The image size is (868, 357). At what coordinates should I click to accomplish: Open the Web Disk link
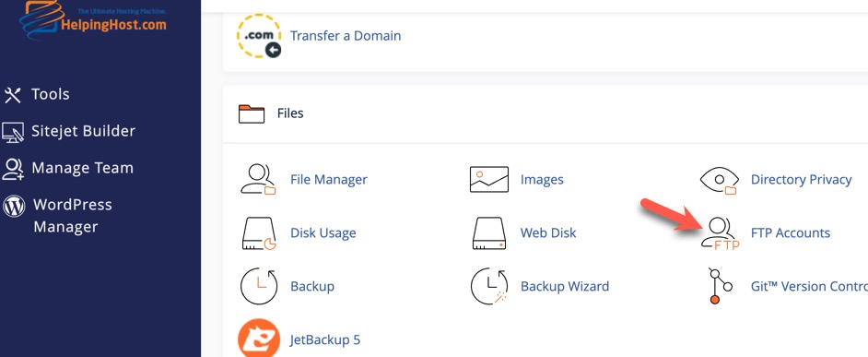click(548, 232)
